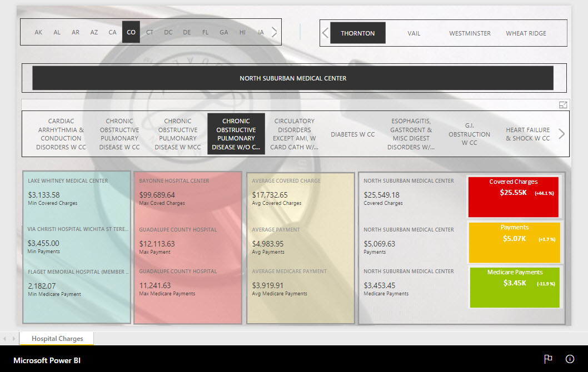This screenshot has height=372, width=588.
Task: Deselect state CO
Action: point(131,32)
